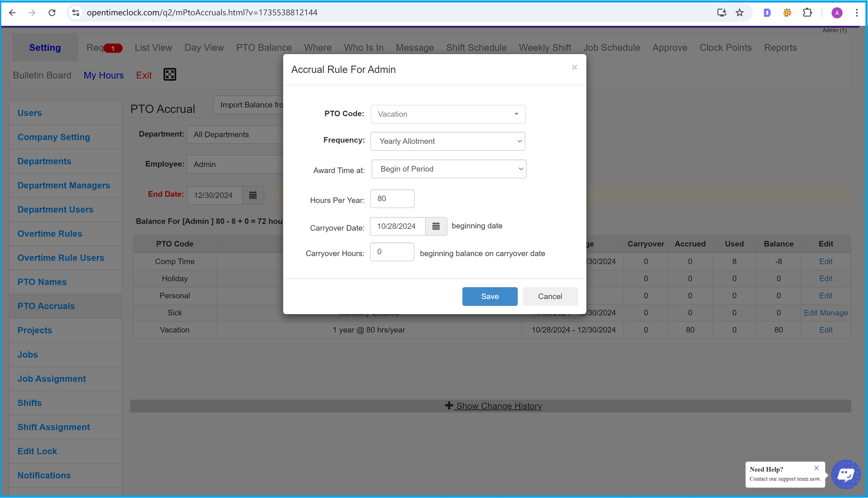Screen dimensions: 868x498
Task: Click the Approve navigation menu icon
Action: (669, 47)
